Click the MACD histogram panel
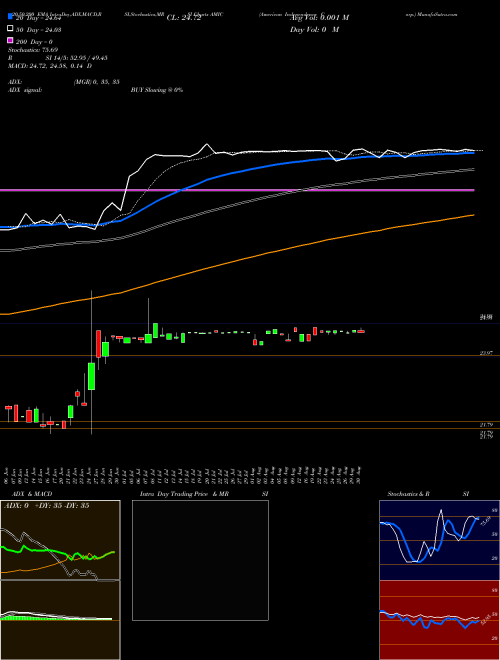500x660 pixels. pyautogui.click(x=60, y=620)
